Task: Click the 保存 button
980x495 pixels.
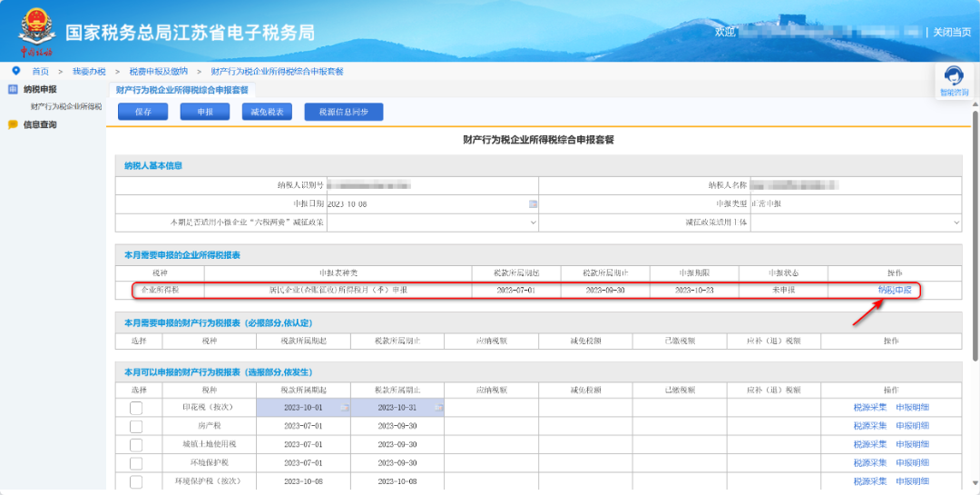Action: point(143,112)
